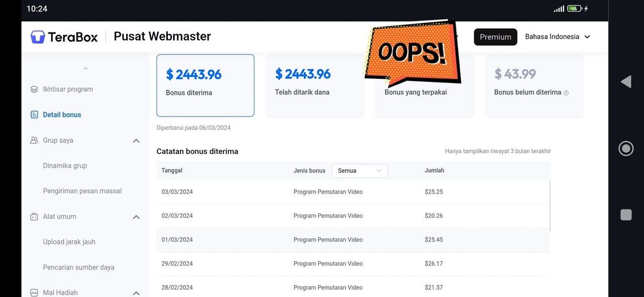Click Program Pemutaran Video in 03/03/2024 row
This screenshot has height=297, width=644.
(328, 192)
